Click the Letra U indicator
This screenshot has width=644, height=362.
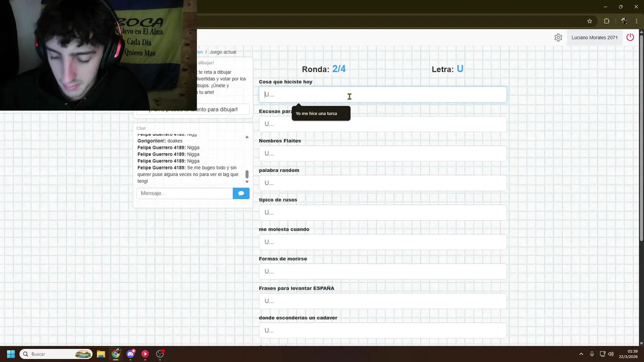tap(447, 69)
